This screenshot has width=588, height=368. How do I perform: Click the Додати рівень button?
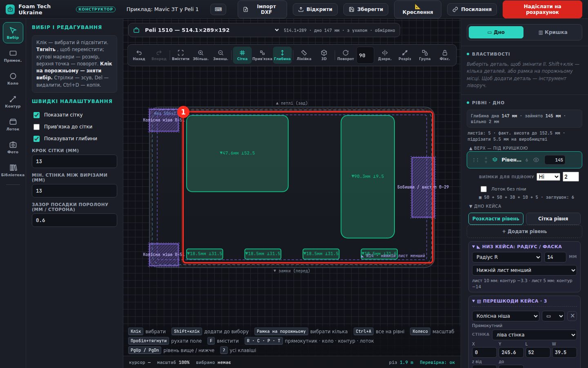(524, 231)
